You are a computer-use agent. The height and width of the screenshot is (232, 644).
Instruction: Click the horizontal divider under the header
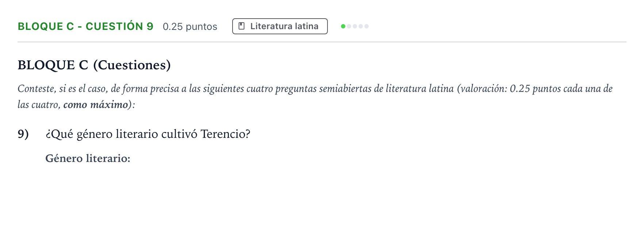pos(322,42)
